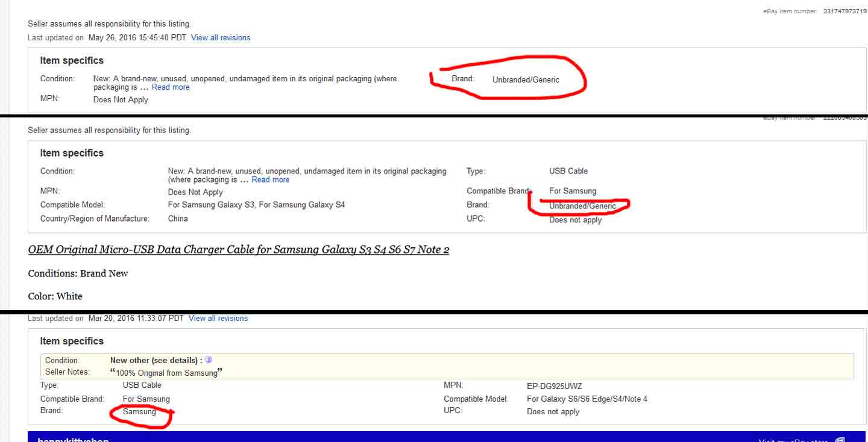This screenshot has width=868, height=442.
Task: Click the "Color: White" line
Action: [55, 296]
